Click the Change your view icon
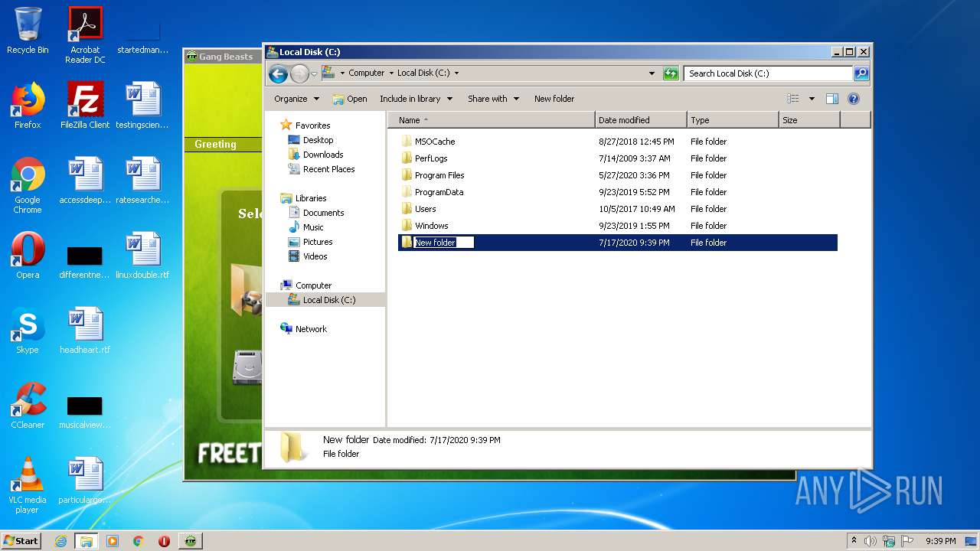Image resolution: width=980 pixels, height=551 pixels. pos(793,99)
